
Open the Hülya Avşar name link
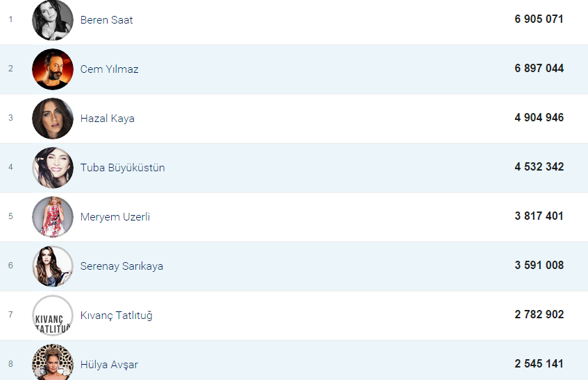point(109,365)
